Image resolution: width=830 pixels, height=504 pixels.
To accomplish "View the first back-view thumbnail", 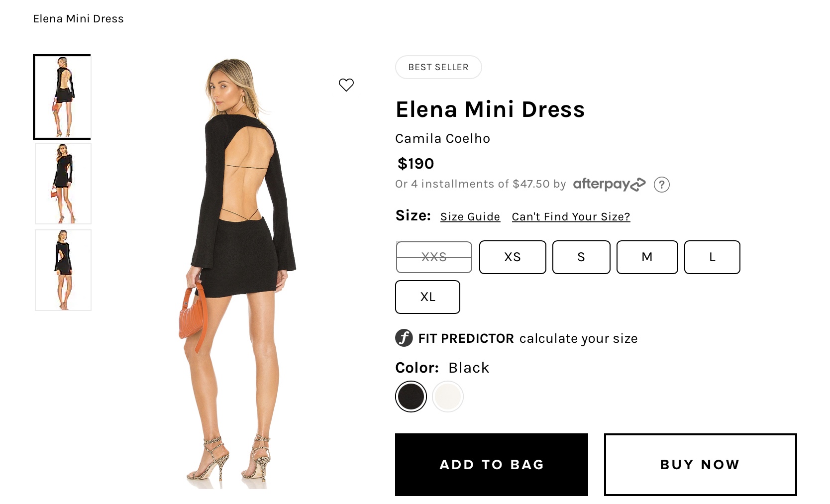I will click(63, 97).
